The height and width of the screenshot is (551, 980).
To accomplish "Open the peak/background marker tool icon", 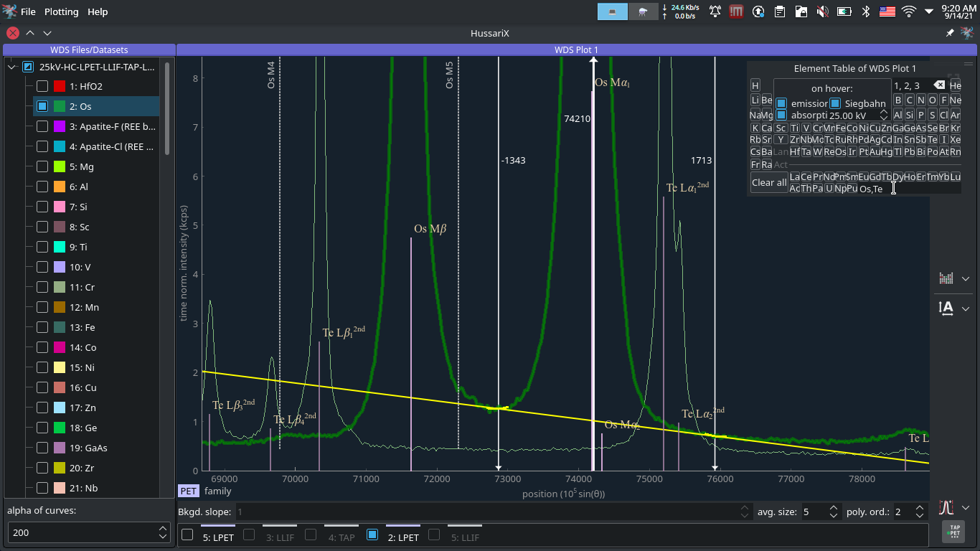I will [x=946, y=507].
